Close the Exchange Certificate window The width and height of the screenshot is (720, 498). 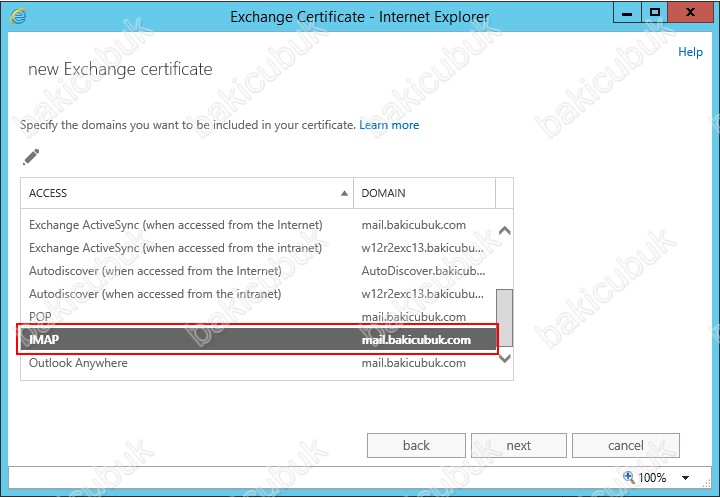(690, 13)
